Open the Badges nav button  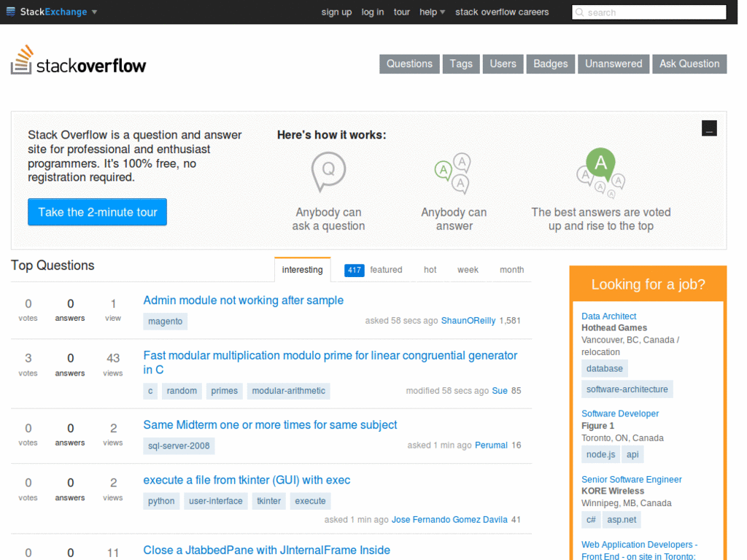pyautogui.click(x=550, y=64)
